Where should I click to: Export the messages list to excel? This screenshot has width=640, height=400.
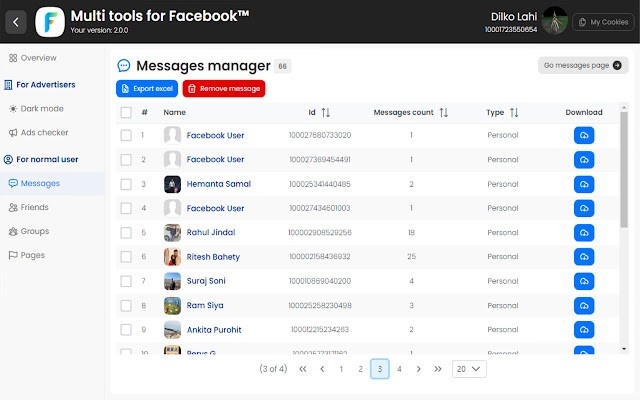pos(147,89)
